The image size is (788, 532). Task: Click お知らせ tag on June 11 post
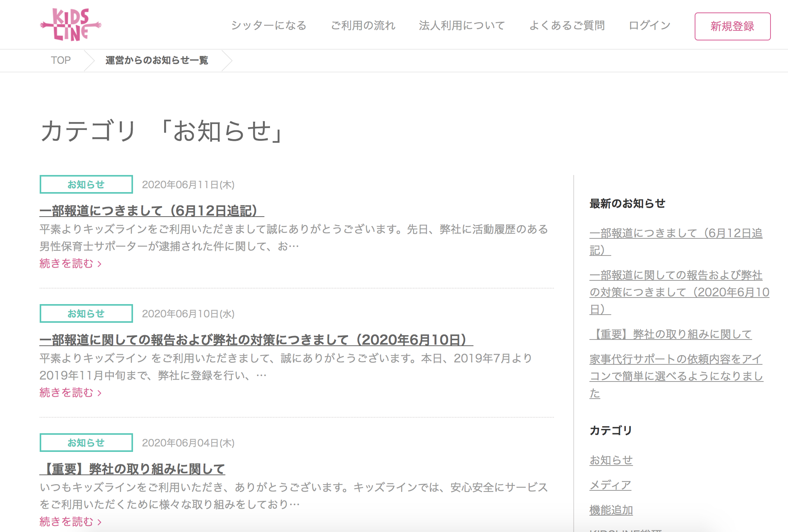coord(86,184)
